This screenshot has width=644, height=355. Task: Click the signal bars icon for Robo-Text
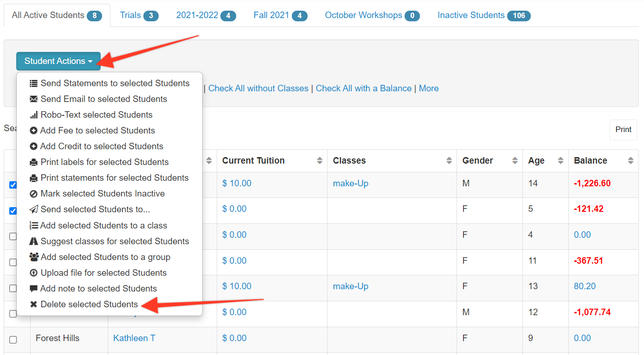click(33, 115)
